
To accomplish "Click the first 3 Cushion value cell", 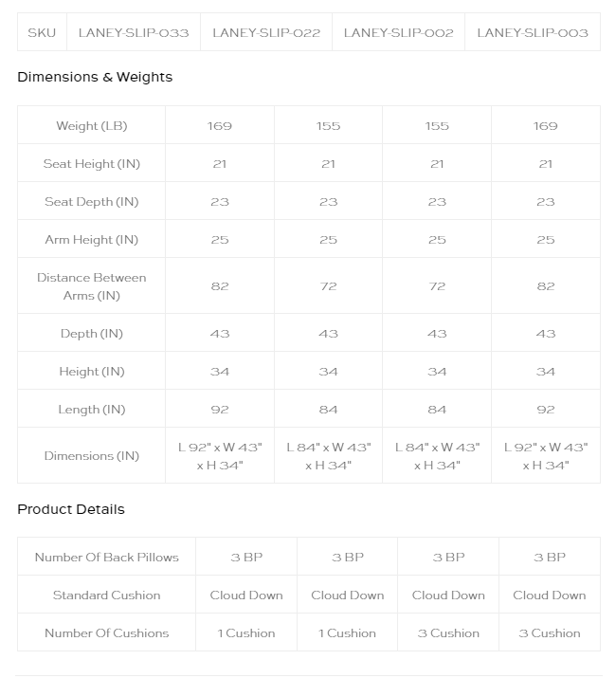I will [x=448, y=633].
